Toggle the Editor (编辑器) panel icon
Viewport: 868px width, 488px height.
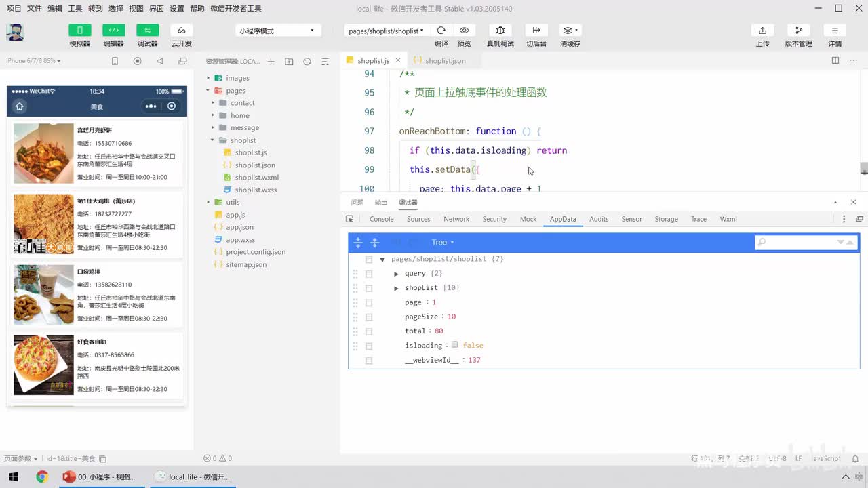point(113,30)
